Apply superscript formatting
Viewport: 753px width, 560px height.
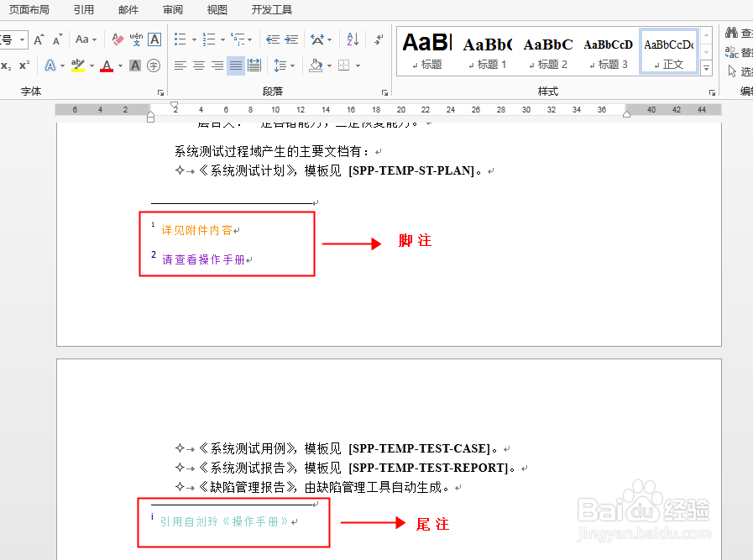point(24,65)
